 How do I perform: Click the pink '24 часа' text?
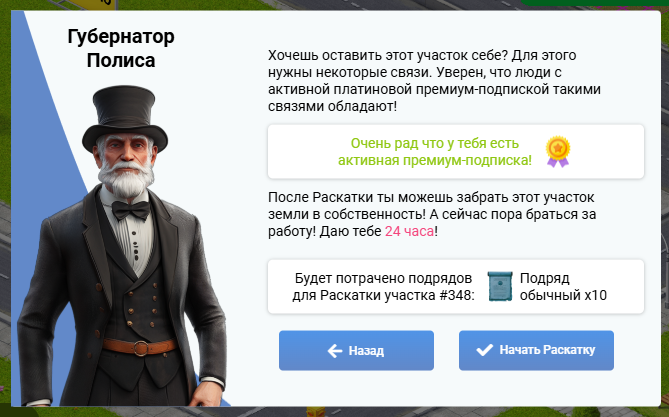click(x=409, y=231)
